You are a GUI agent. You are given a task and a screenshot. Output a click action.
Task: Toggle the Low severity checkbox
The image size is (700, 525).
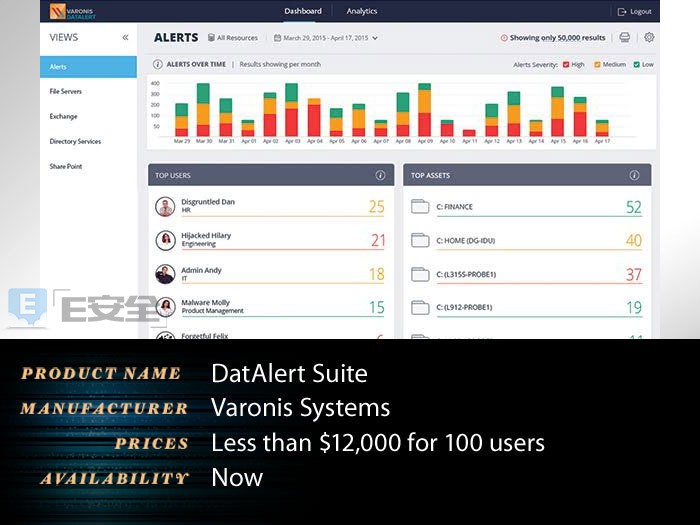tap(636, 64)
